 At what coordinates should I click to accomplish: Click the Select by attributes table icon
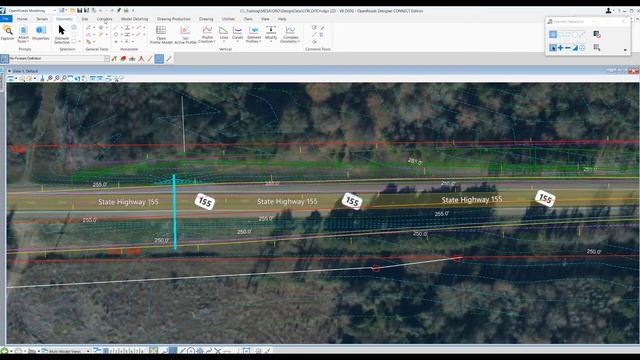(597, 48)
